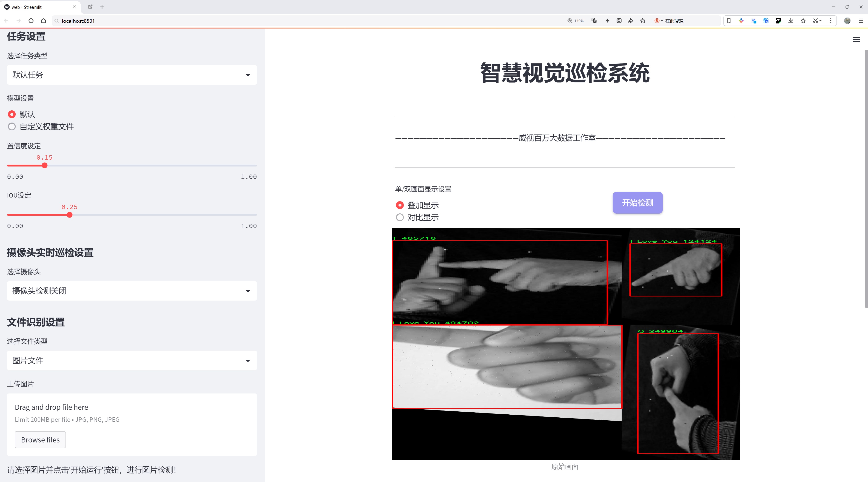The height and width of the screenshot is (482, 868).
Task: Click the lightning speed-mode icon
Action: (x=607, y=21)
